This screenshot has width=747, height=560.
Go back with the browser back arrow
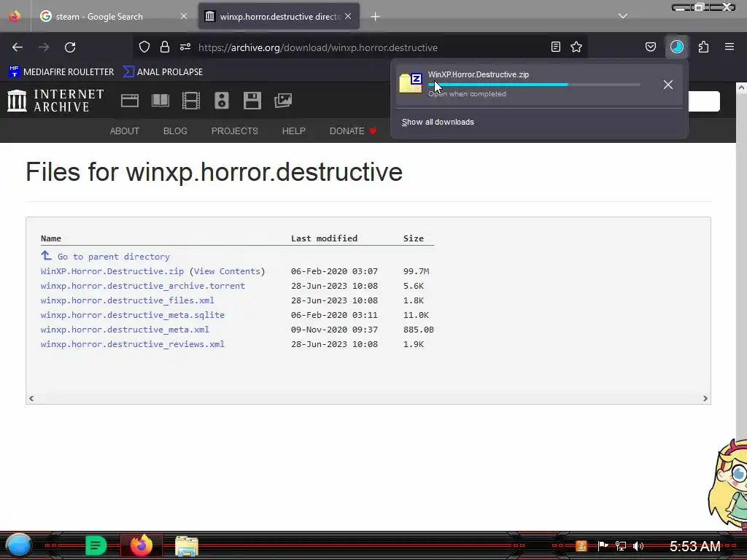click(x=18, y=47)
